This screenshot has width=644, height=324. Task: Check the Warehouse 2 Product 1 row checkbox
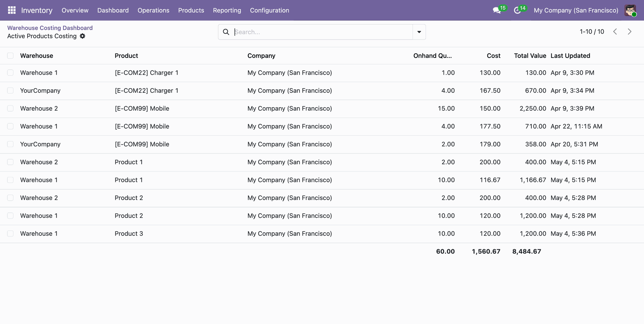point(10,162)
